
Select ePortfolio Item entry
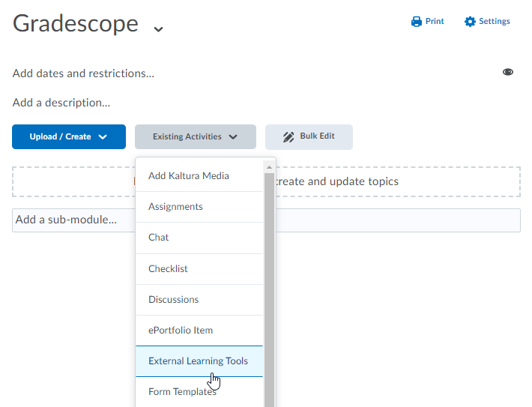click(181, 331)
